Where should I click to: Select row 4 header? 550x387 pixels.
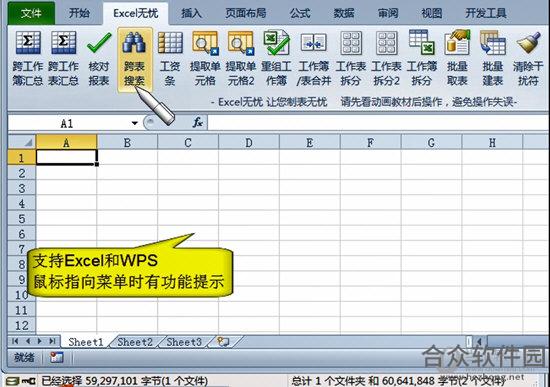coord(22,203)
